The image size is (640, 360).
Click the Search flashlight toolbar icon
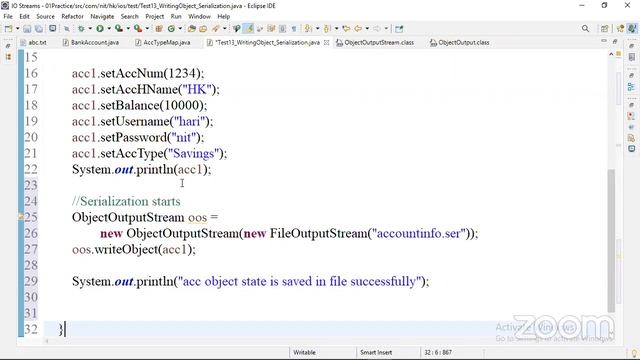tap(216, 29)
